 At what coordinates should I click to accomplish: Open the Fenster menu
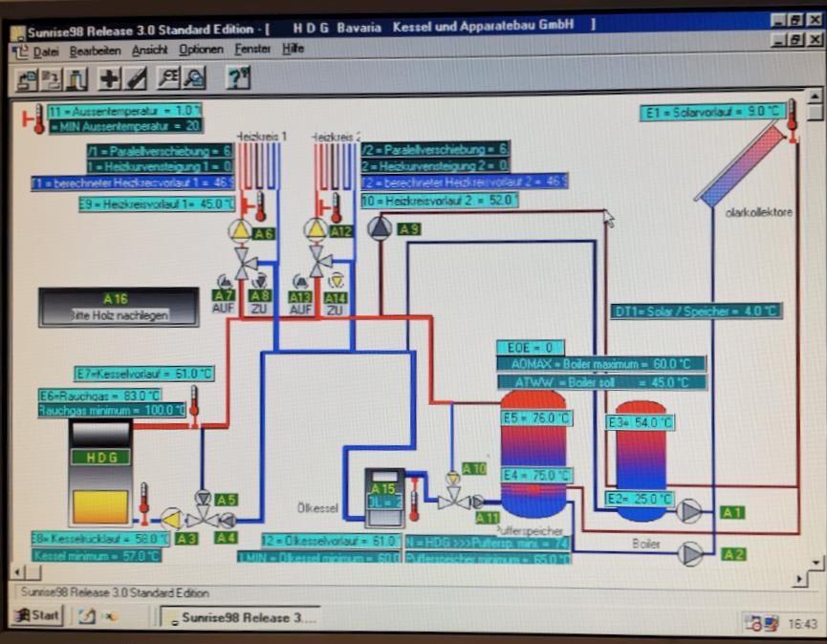[252, 49]
